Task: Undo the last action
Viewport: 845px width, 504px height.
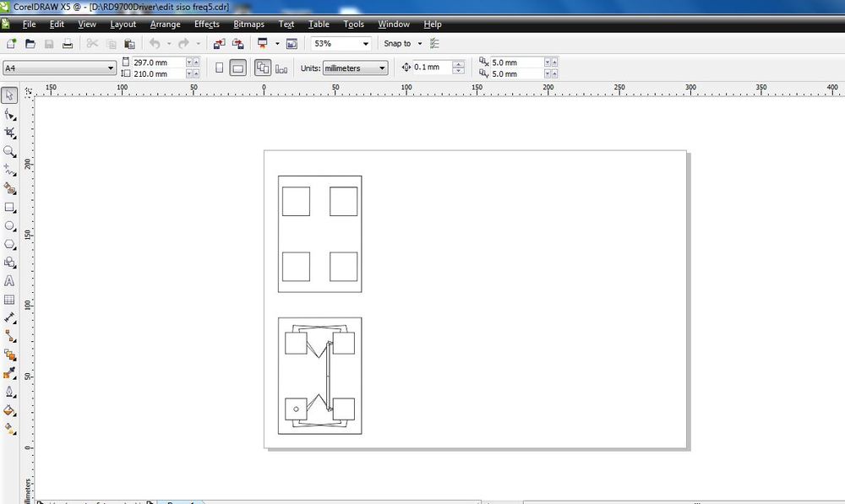Action: (155, 44)
